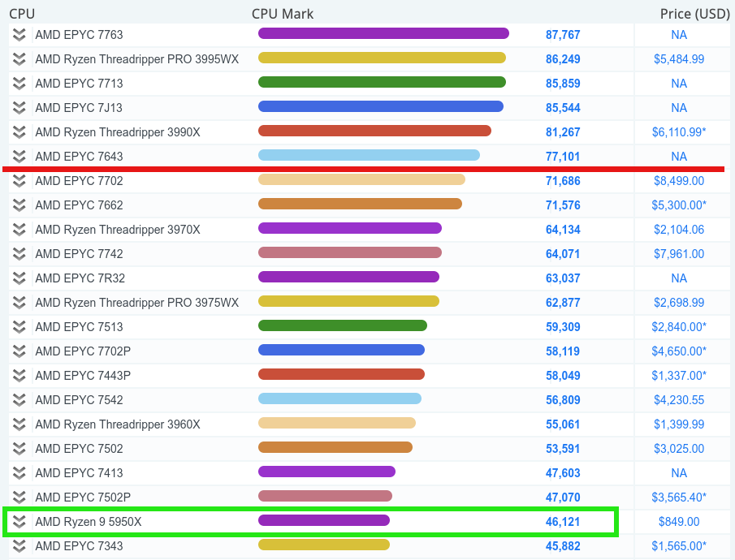Click the CPU column header
Screen dimensions: 735x560
click(22, 14)
